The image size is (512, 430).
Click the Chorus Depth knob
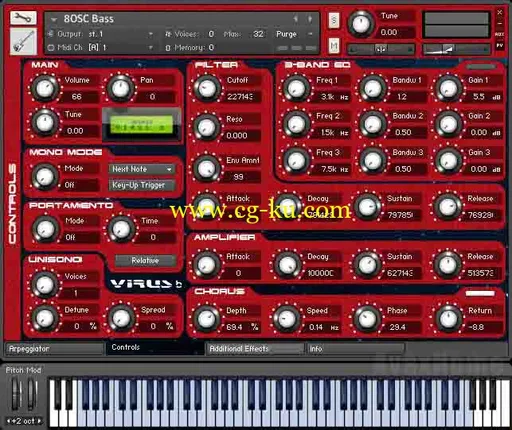pyautogui.click(x=207, y=319)
